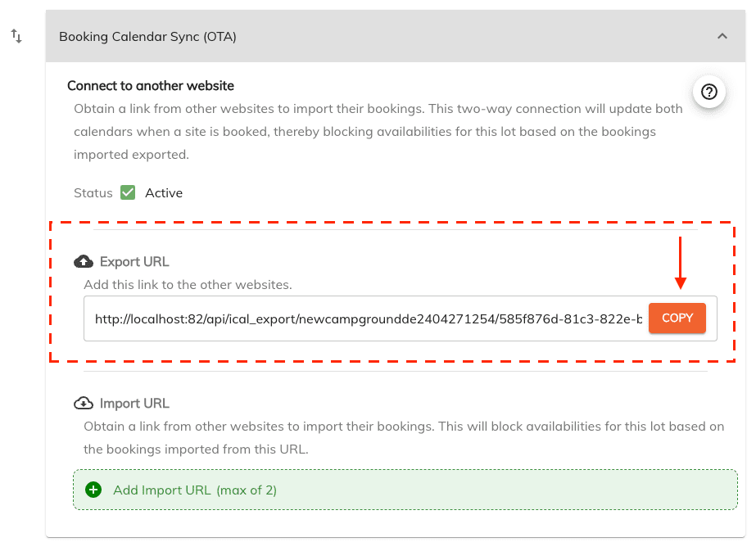Click the Connect to another website heading
The height and width of the screenshot is (551, 756).
(x=151, y=86)
